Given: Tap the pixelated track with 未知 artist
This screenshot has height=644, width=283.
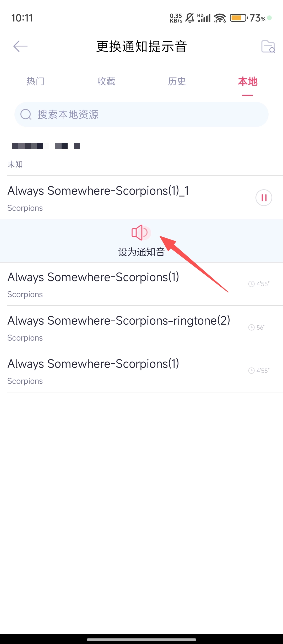Looking at the screenshot, I should 141,154.
